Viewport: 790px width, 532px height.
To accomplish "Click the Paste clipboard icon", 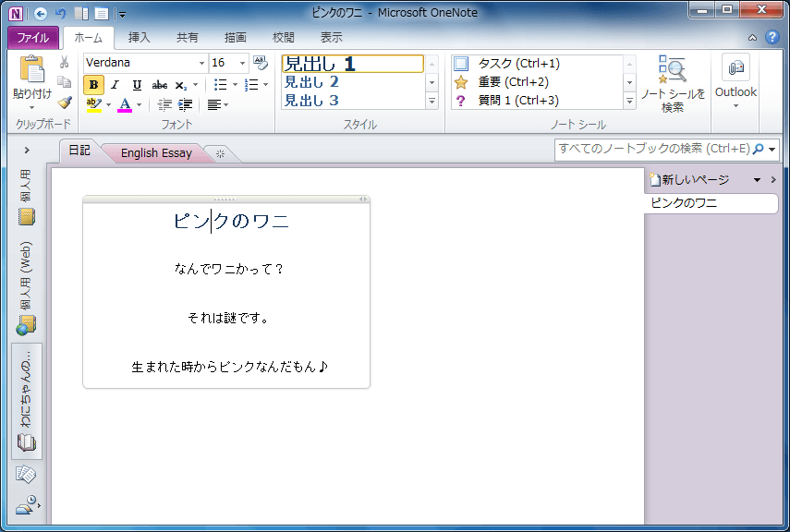I will click(32, 69).
